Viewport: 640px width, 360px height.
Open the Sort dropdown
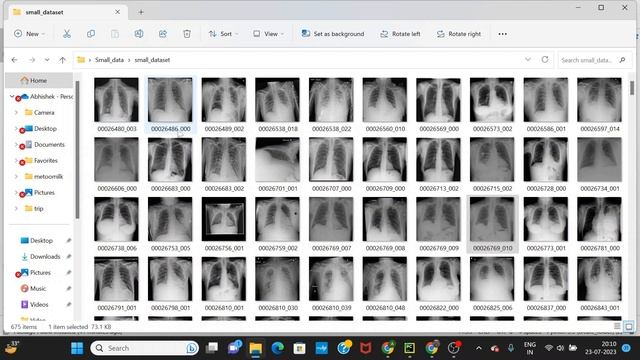pyautogui.click(x=223, y=34)
